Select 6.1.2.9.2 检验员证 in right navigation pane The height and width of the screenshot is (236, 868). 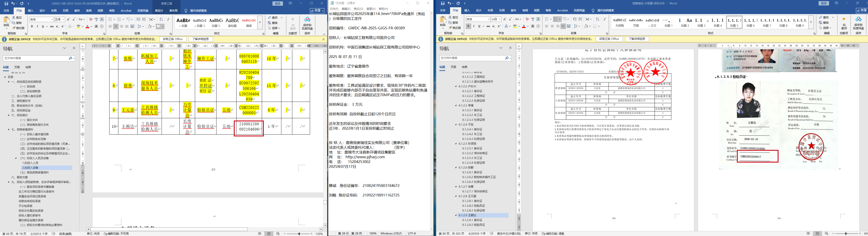(473, 225)
